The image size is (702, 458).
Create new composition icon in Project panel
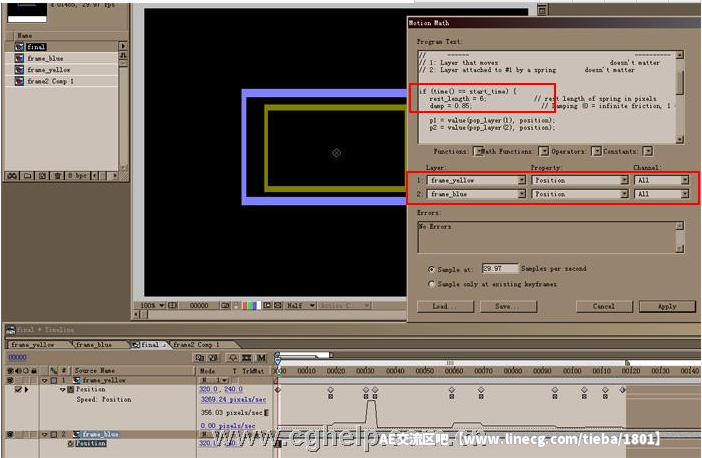pos(42,175)
